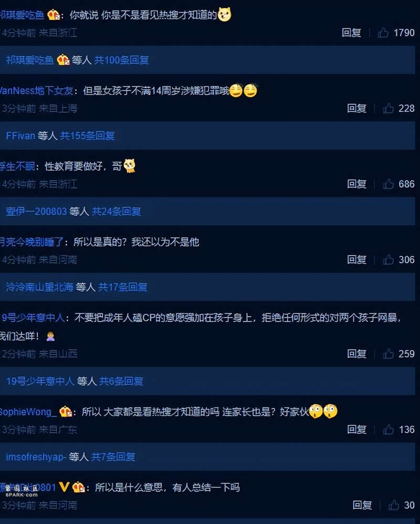Like the comment with 259 likes

point(388,353)
